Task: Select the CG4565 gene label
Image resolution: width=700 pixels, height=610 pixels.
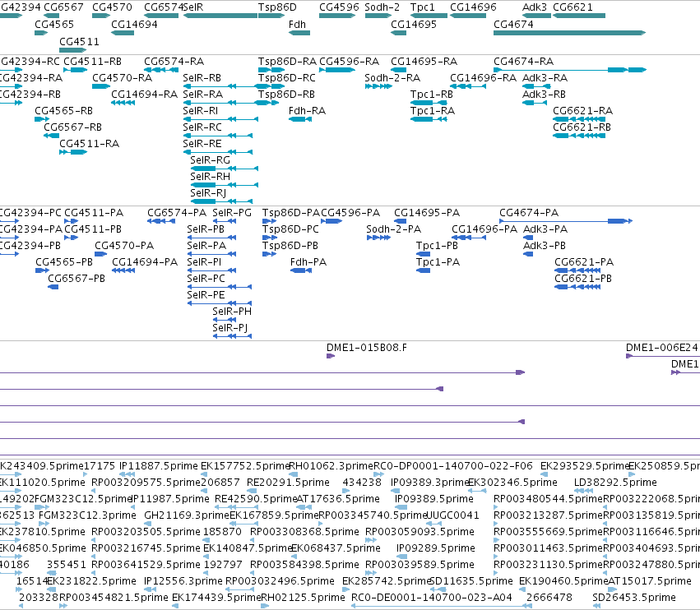Action: (54, 24)
